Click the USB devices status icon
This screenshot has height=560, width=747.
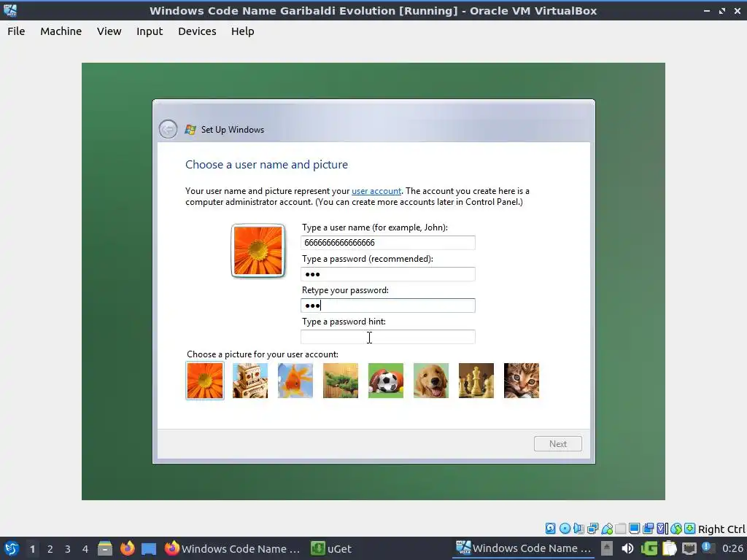pos(607,529)
